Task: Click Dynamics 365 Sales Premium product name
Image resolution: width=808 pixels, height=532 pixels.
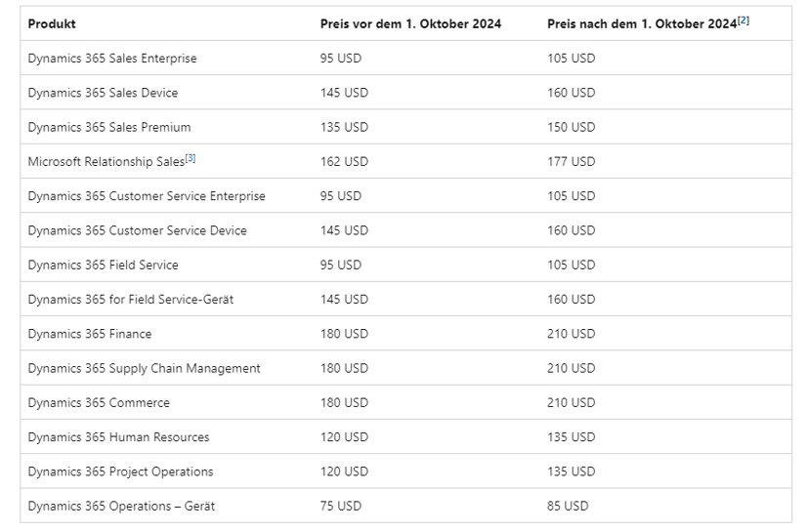Action: tap(109, 127)
